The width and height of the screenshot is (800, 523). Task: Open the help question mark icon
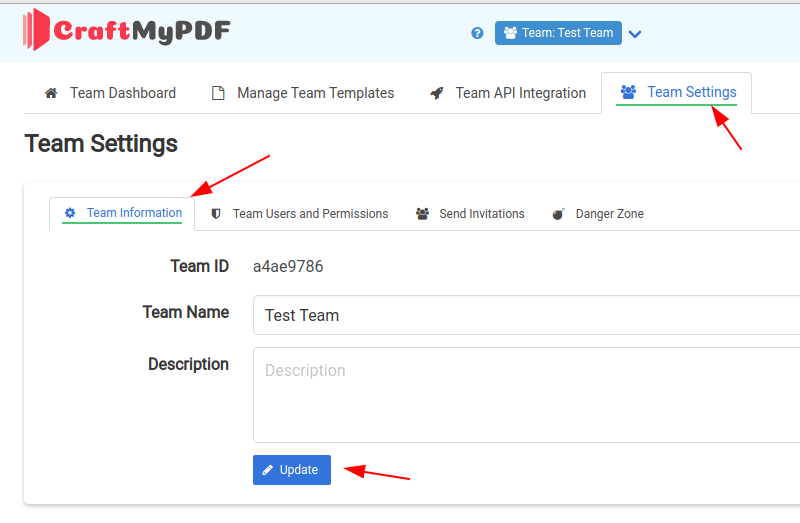(477, 33)
